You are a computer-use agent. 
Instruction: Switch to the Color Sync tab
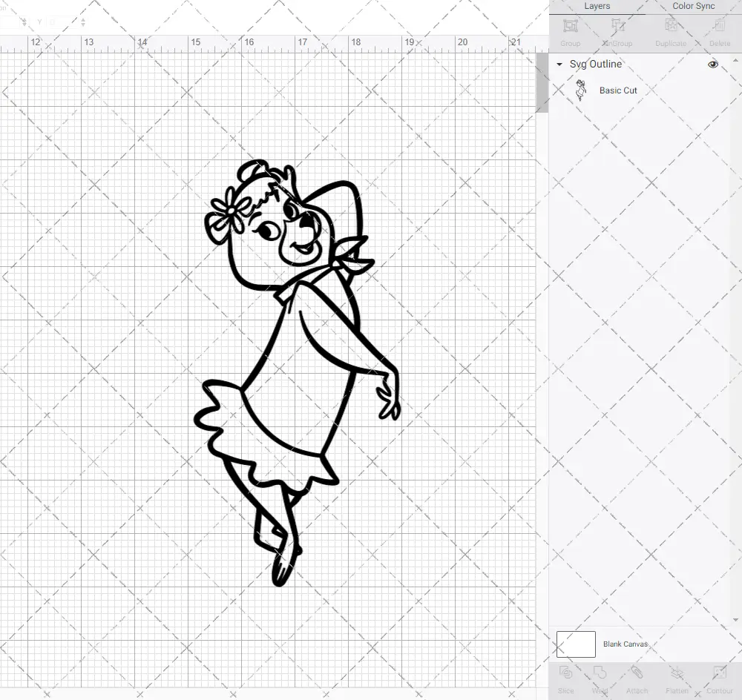[693, 6]
